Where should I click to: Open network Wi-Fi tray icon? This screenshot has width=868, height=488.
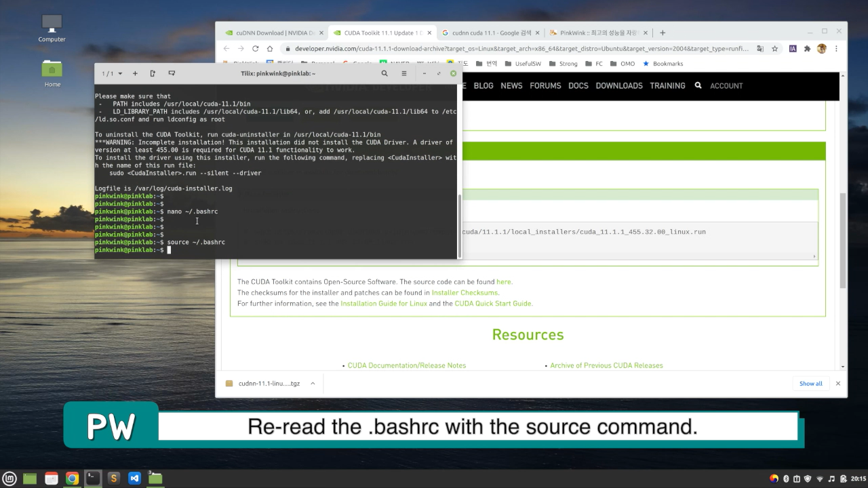tap(819, 479)
